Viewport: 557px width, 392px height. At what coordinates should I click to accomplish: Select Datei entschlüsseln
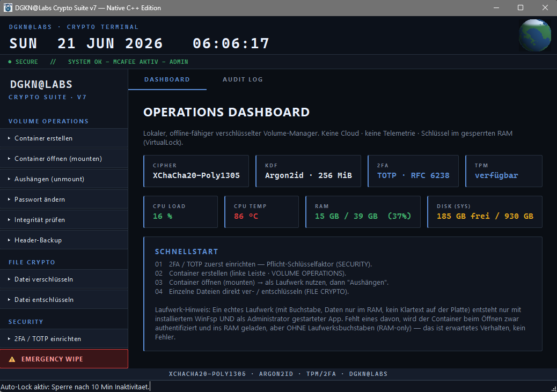(64, 300)
